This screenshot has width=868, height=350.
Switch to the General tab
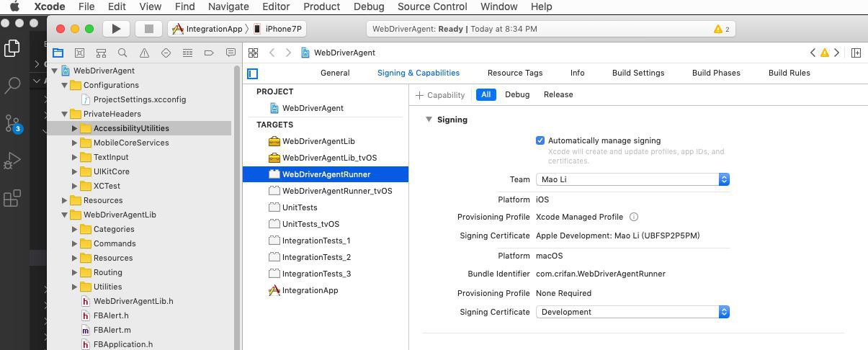coord(335,73)
